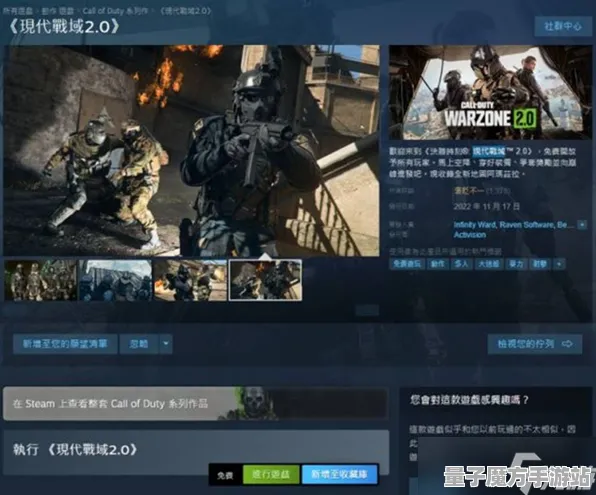Select the third screenshot thumbnail

[x=190, y=281]
